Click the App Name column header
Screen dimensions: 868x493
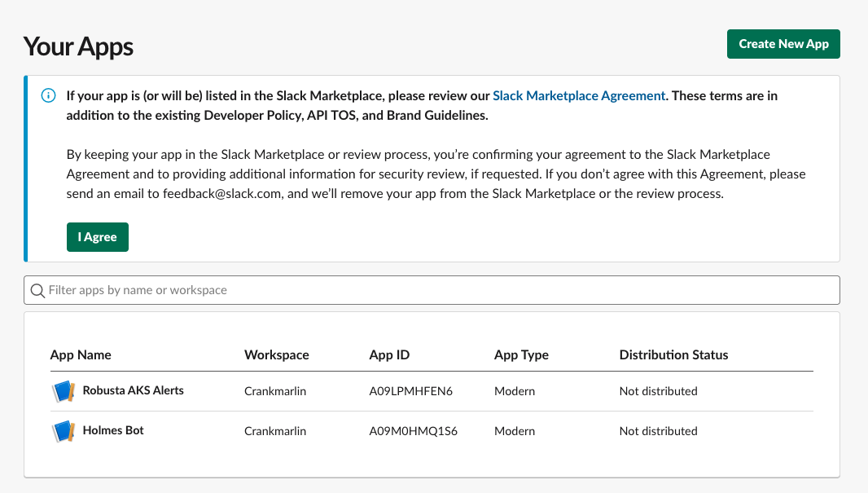(x=81, y=354)
